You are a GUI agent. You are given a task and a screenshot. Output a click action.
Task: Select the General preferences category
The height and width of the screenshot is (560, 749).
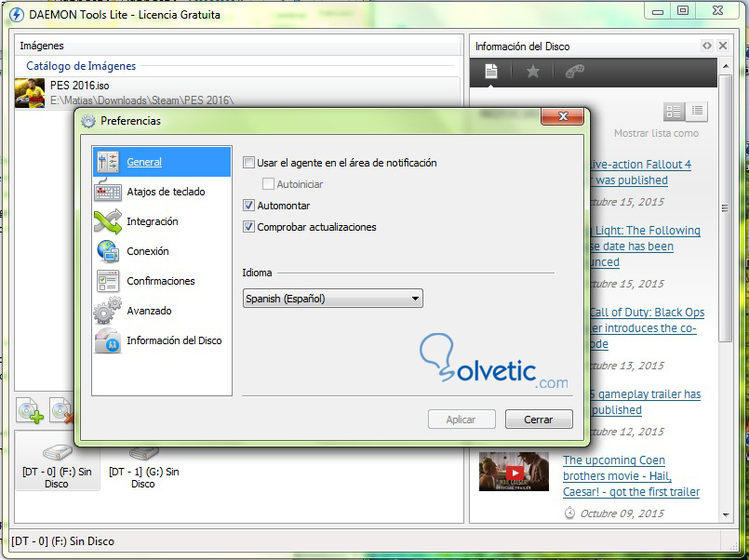162,162
